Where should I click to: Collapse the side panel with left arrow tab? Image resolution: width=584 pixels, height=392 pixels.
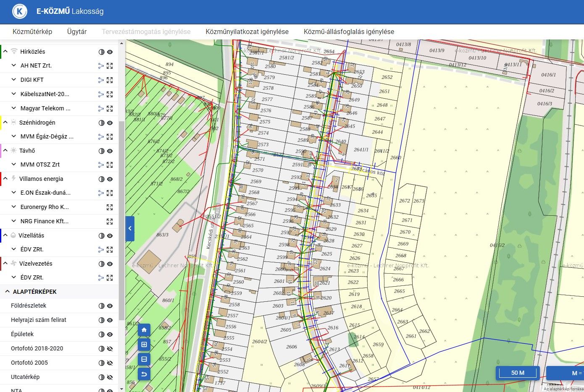130,228
